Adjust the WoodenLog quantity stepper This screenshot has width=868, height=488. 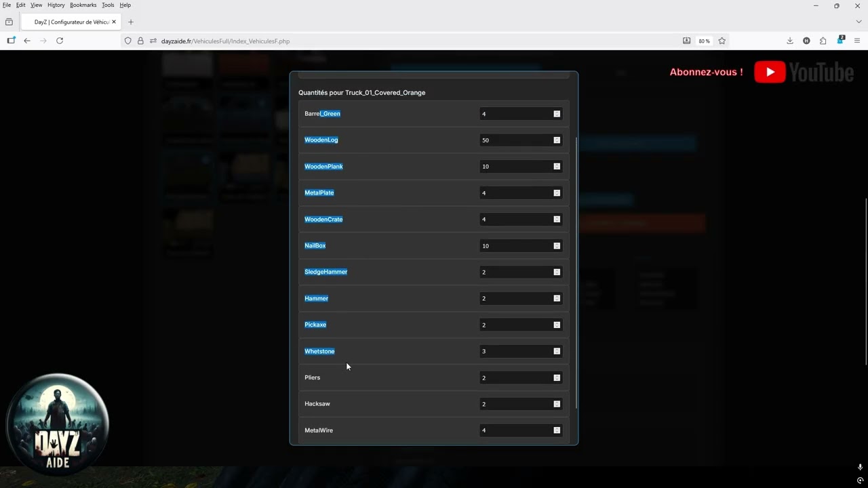pyautogui.click(x=557, y=140)
